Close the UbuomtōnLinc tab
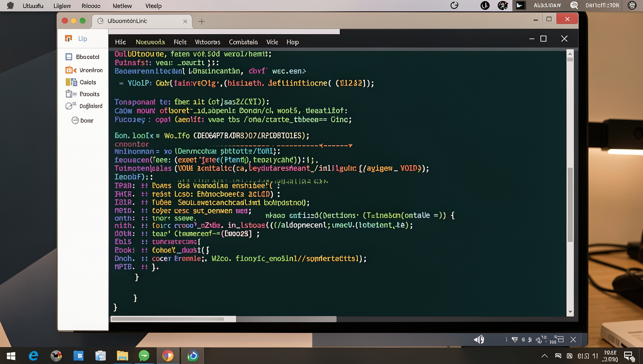This screenshot has height=364, width=643. [185, 21]
